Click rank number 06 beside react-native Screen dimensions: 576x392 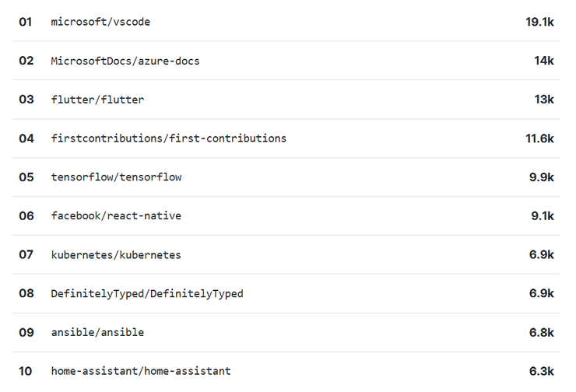pyautogui.click(x=26, y=215)
